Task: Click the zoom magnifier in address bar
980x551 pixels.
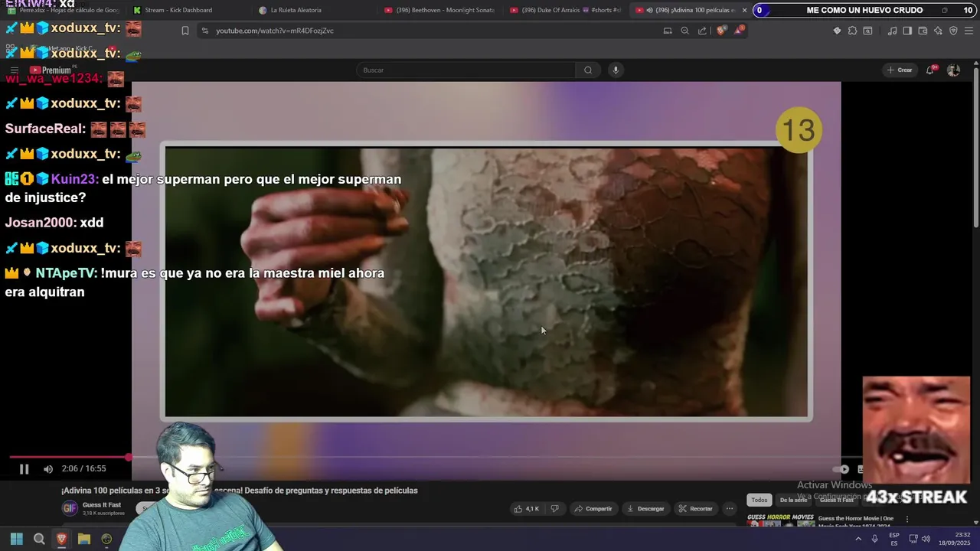Action: 685,31
